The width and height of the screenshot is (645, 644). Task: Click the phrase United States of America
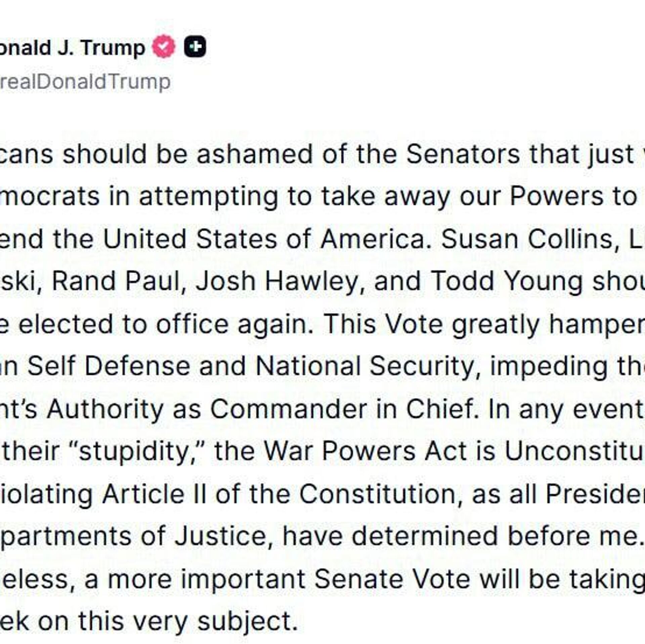263,239
